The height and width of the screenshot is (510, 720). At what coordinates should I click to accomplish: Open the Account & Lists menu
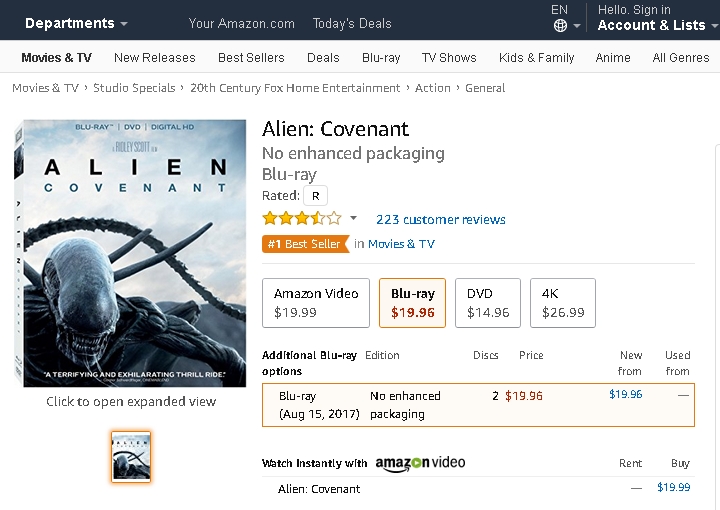click(x=651, y=25)
